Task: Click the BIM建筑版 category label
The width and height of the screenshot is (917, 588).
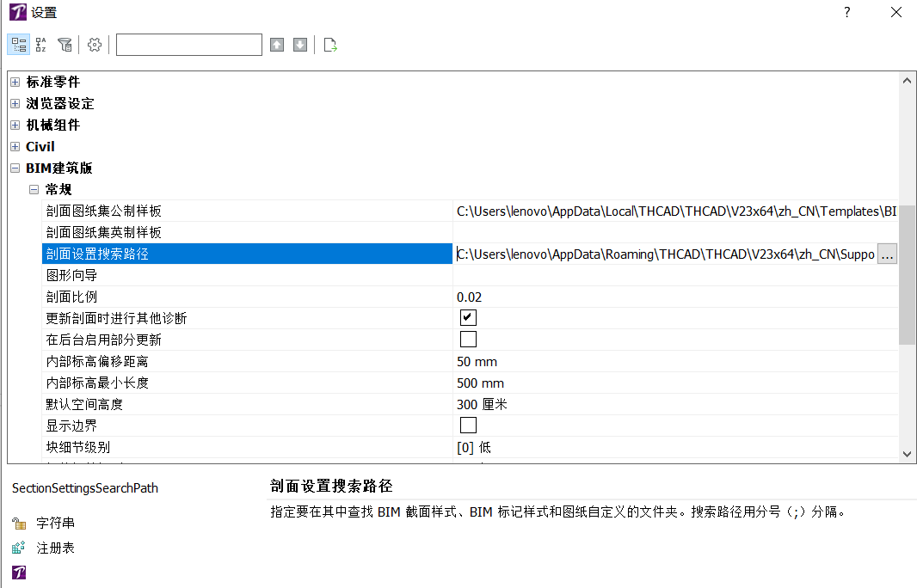Action: [x=59, y=168]
